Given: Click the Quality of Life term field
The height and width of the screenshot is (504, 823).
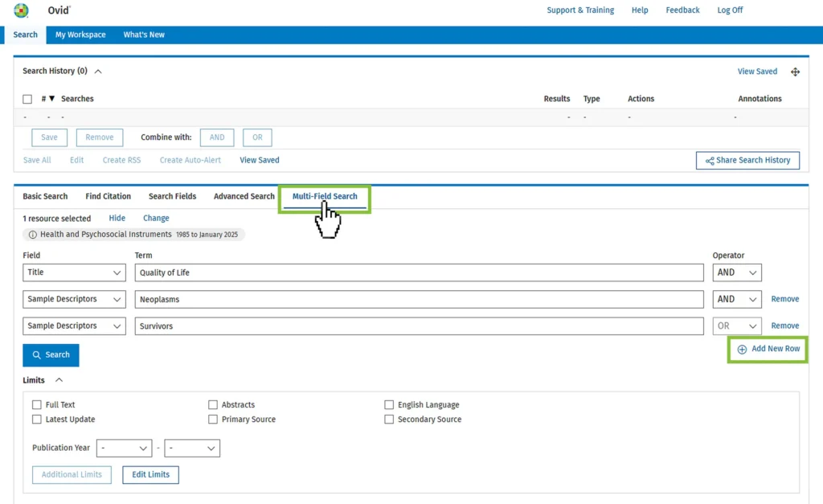Looking at the screenshot, I should click(419, 272).
